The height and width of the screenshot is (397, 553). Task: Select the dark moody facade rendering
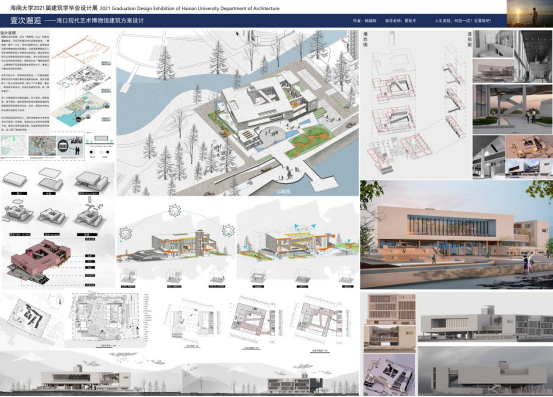point(485,371)
